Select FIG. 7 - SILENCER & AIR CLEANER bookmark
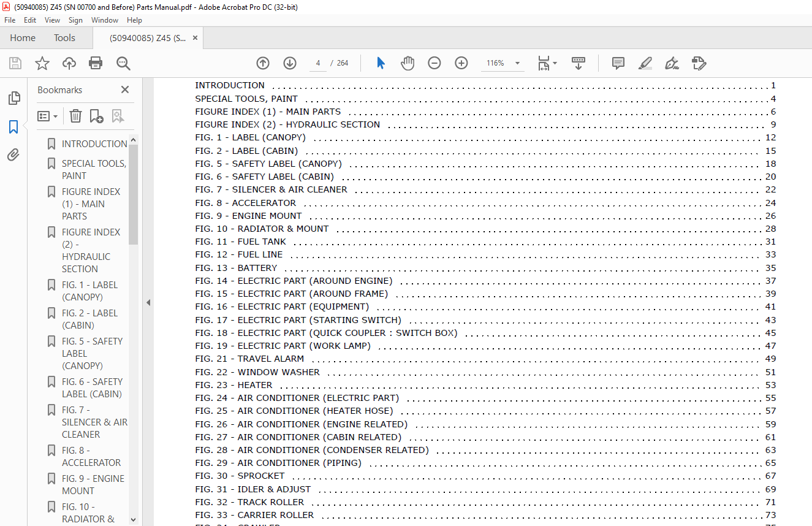 click(x=94, y=422)
